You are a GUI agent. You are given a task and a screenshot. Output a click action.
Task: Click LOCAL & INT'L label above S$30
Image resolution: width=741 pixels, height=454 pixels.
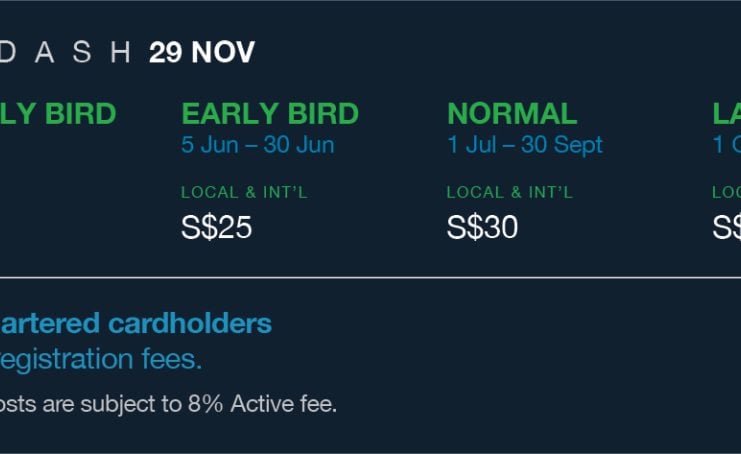click(510, 192)
